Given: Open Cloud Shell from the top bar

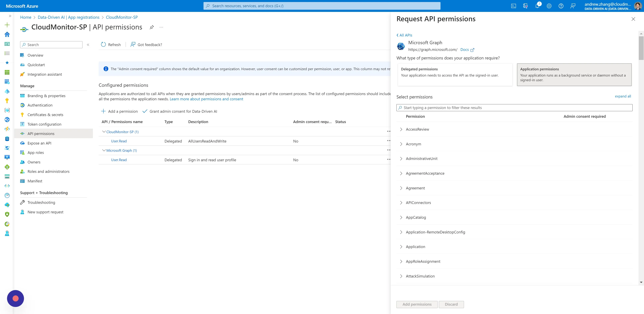Looking at the screenshot, I should click(513, 6).
